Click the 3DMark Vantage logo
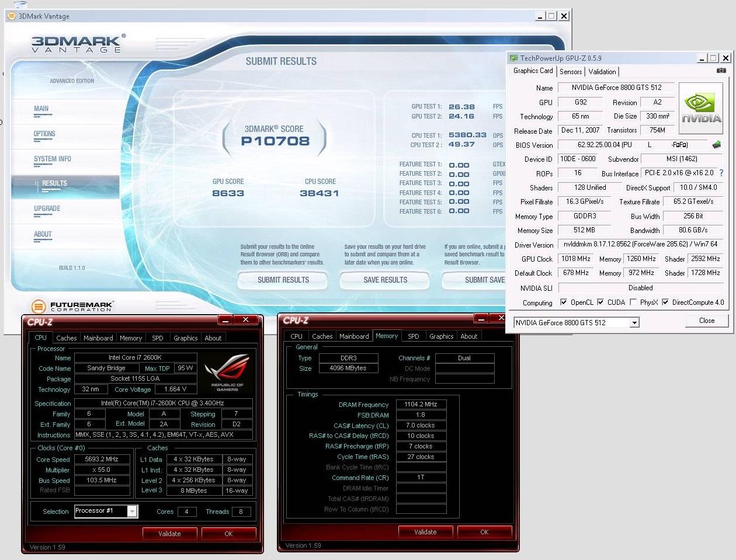Image resolution: width=736 pixels, height=560 pixels. tap(78, 44)
